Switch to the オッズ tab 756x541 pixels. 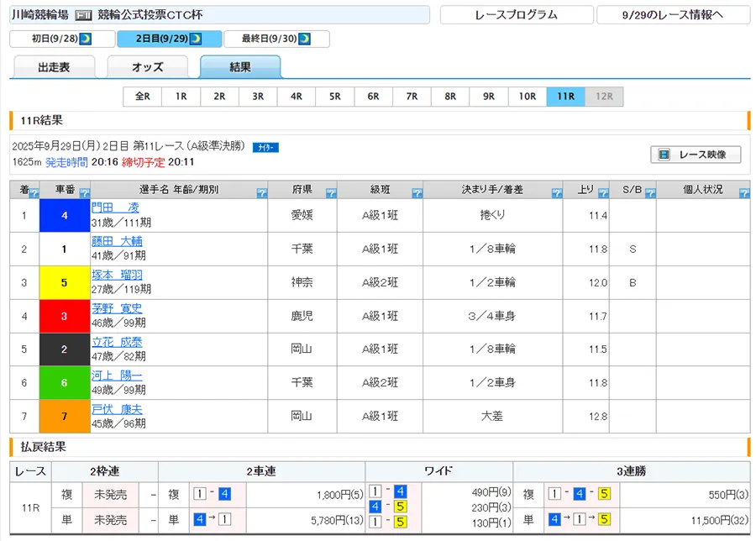pyautogui.click(x=147, y=67)
